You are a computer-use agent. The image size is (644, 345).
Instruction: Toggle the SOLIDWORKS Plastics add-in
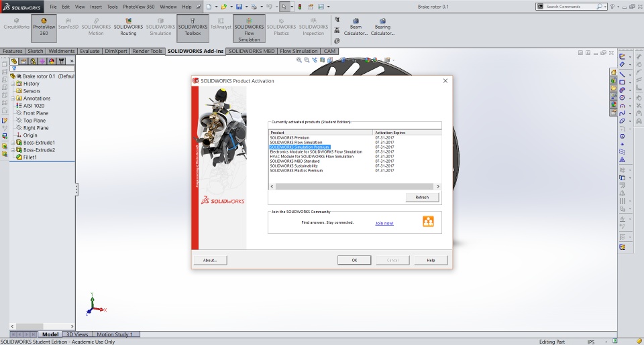pyautogui.click(x=281, y=26)
